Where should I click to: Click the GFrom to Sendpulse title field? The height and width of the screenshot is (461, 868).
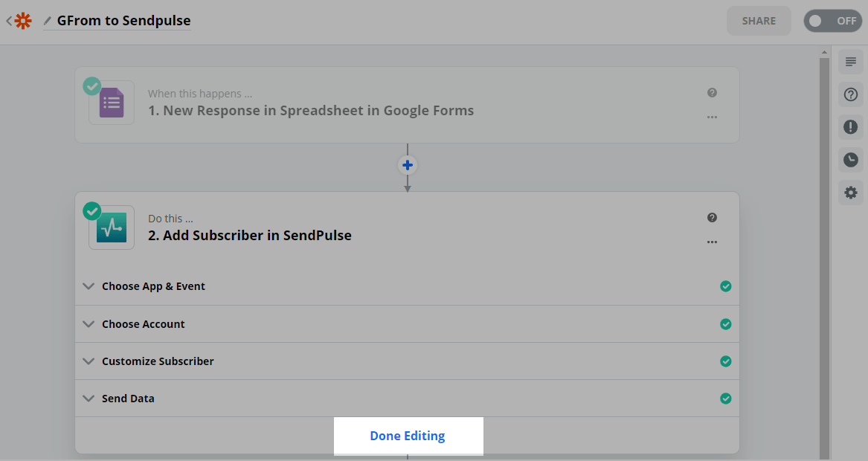[x=123, y=21]
